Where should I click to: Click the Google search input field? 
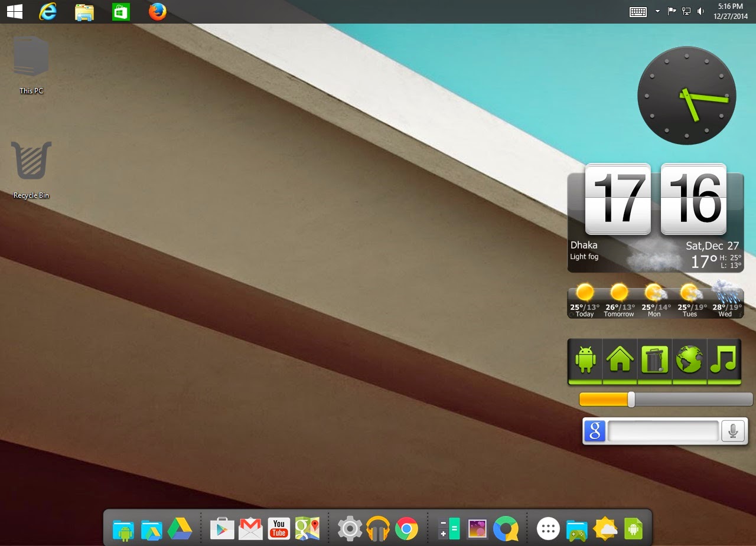(663, 431)
